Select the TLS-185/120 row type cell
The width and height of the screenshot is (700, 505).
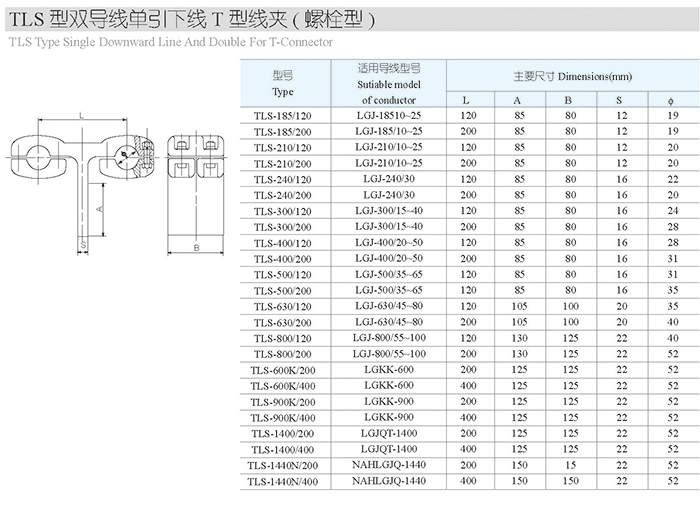[x=282, y=116]
